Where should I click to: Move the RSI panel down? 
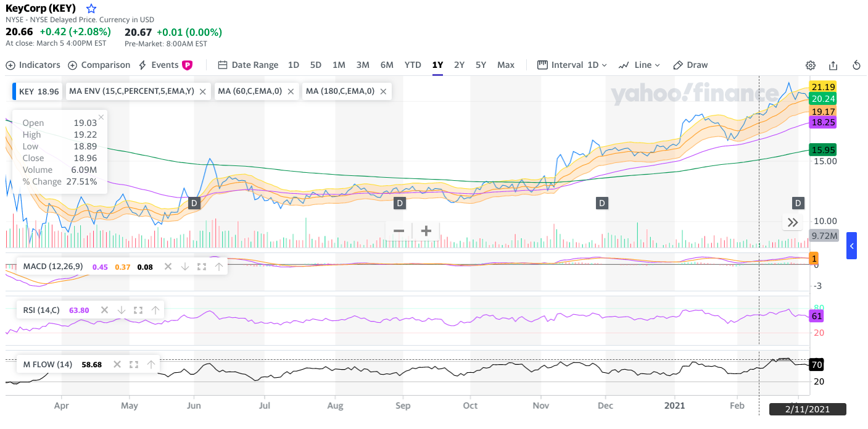click(122, 310)
